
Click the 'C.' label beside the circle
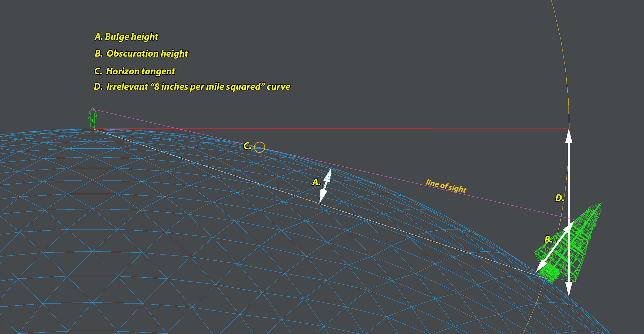point(247,146)
